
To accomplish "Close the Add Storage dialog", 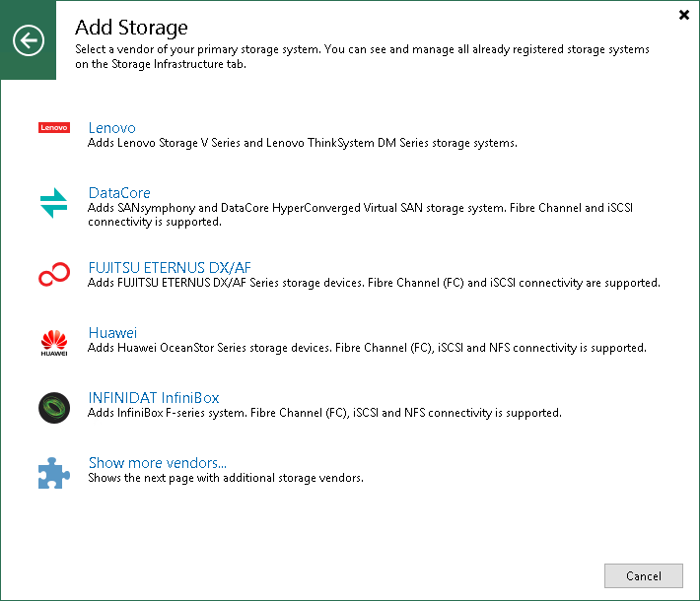I will click(x=685, y=15).
